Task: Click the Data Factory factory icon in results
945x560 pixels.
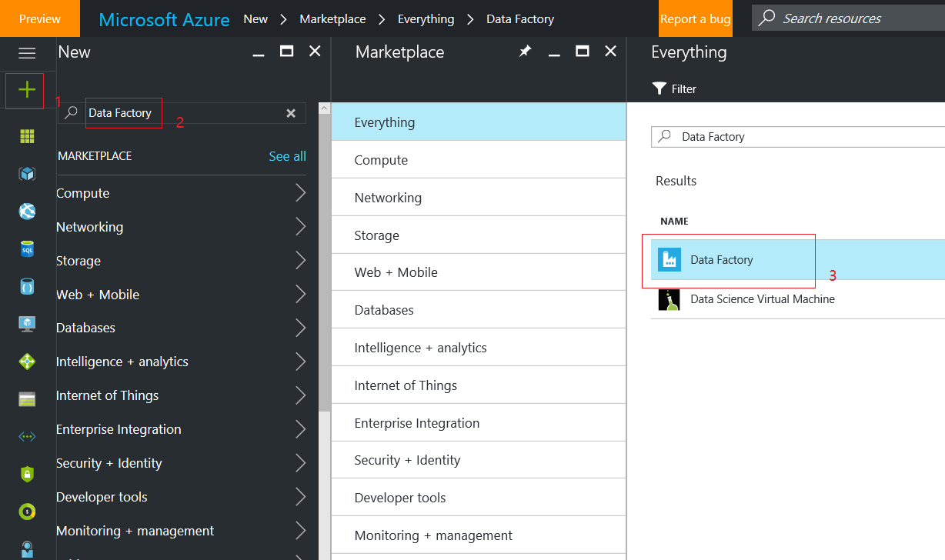Action: click(670, 260)
